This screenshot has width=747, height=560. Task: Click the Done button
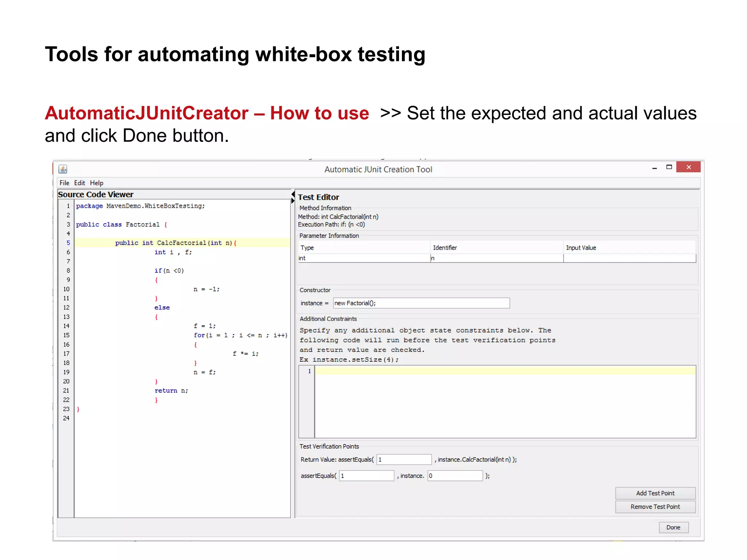(x=673, y=527)
